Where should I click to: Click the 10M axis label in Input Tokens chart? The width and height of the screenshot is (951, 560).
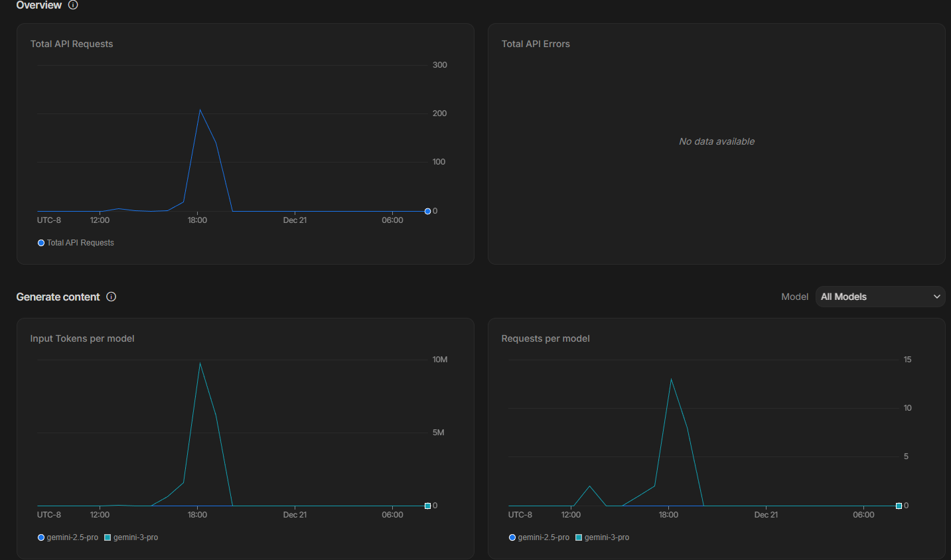440,360
